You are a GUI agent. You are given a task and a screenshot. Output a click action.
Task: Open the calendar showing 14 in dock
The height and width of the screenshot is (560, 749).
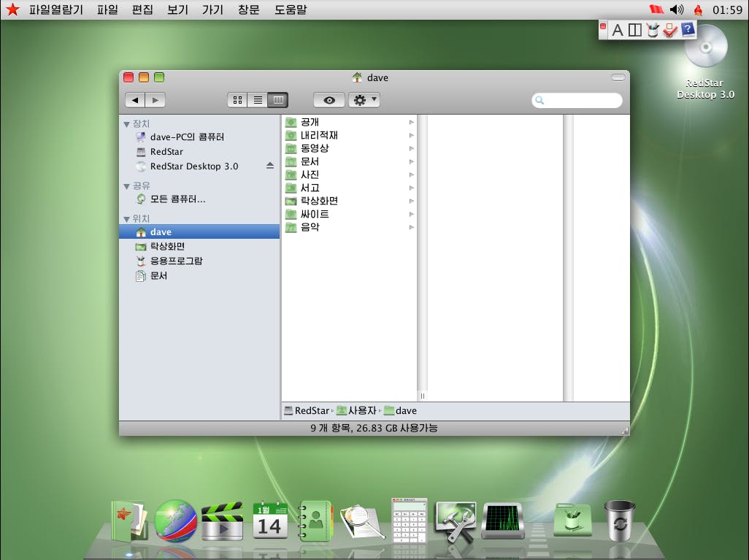pyautogui.click(x=270, y=520)
